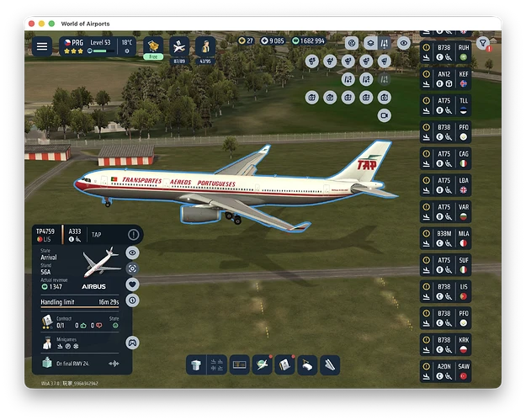Open minigames with the gamepad button
The height and width of the screenshot is (420, 526).
132,343
